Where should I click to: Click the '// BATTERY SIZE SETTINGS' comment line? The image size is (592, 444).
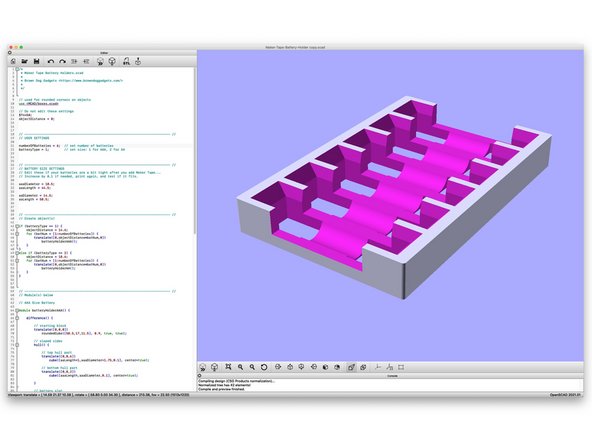[x=42, y=169]
